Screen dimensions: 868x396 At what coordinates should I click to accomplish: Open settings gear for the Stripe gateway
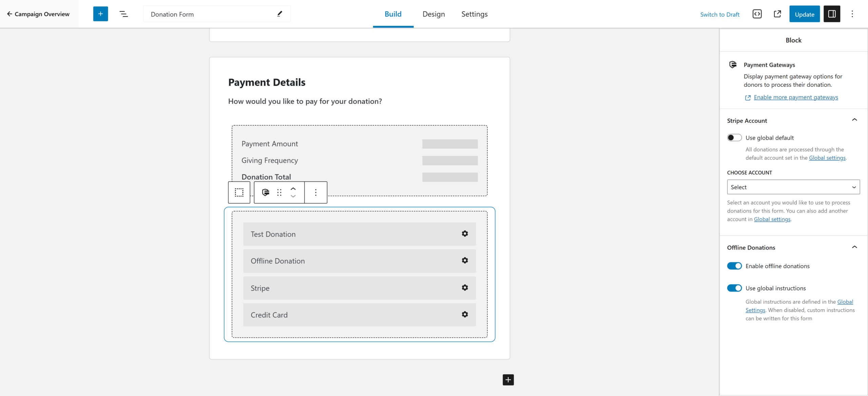coord(465,287)
